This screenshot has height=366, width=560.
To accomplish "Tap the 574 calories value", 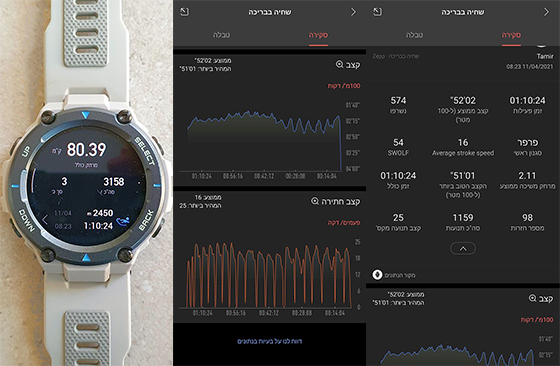I will pyautogui.click(x=398, y=100).
